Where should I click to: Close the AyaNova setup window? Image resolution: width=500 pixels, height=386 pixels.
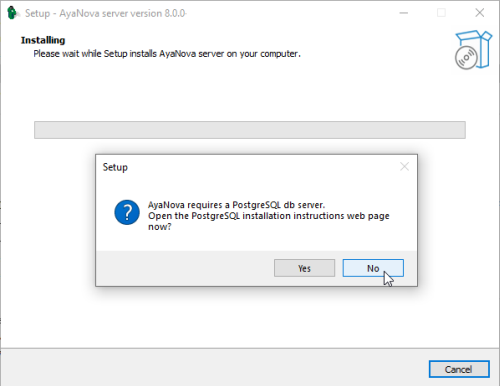pos(480,13)
